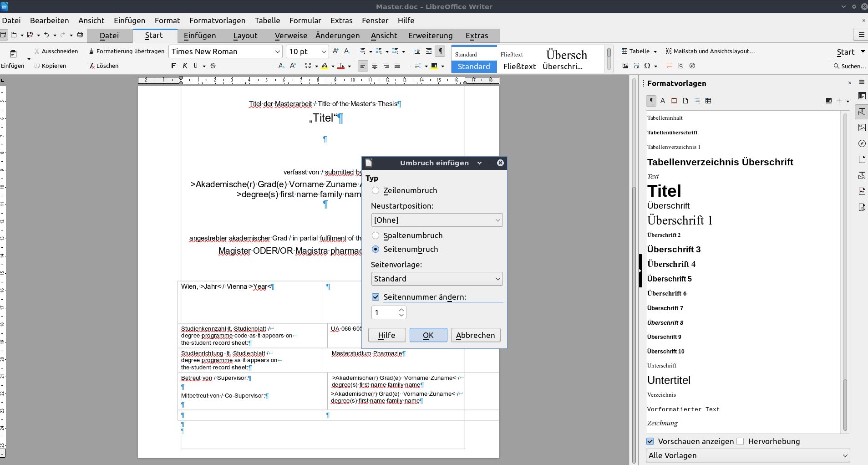The height and width of the screenshot is (465, 868).
Task: Expand the Einfügen paste dropdown arrow
Action: click(x=29, y=59)
